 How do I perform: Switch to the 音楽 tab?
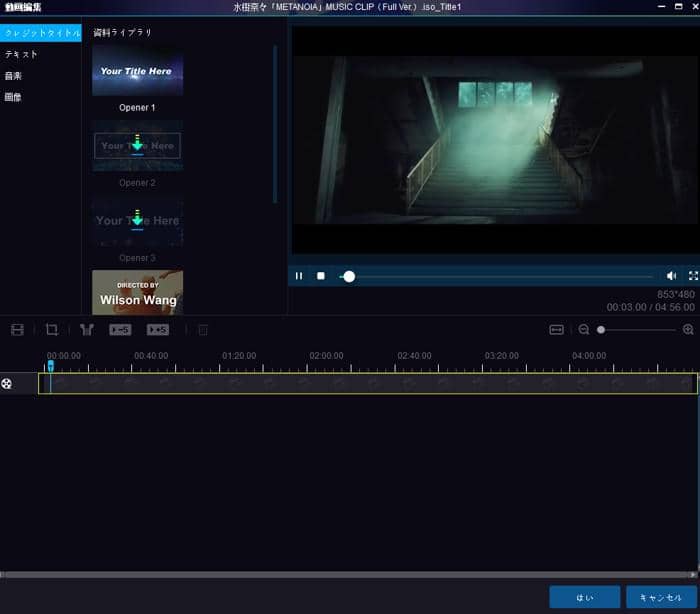tap(14, 76)
